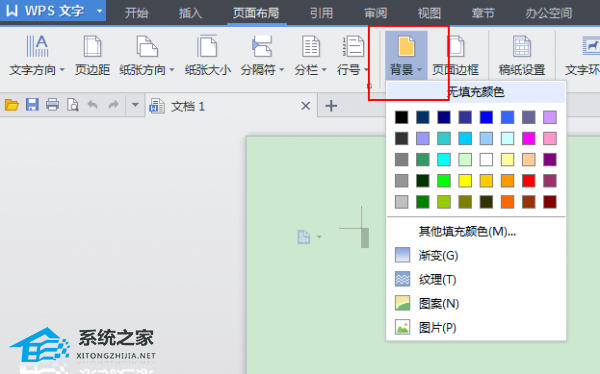Redo the last action
Viewport: 600px width, 374px height.
[x=113, y=105]
